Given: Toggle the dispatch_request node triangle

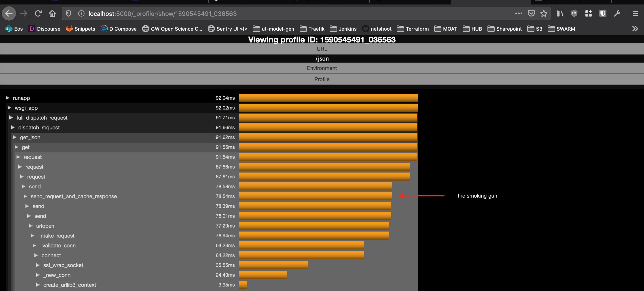Looking at the screenshot, I should point(13,127).
